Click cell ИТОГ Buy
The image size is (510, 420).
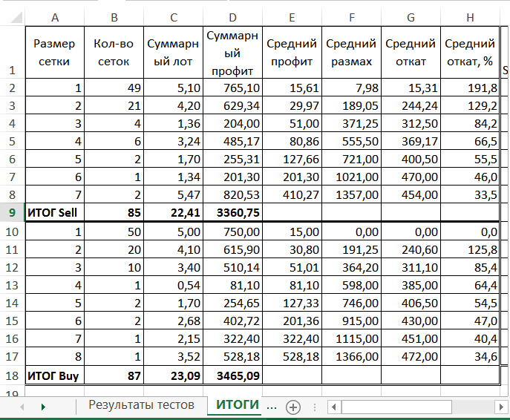pyautogui.click(x=55, y=375)
